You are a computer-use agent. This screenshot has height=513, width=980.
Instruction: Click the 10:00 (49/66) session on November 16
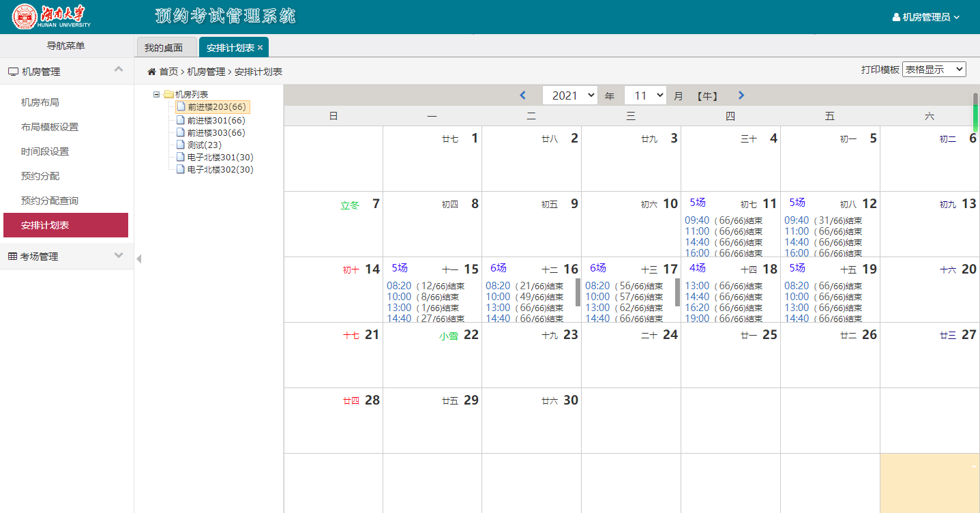coord(524,297)
